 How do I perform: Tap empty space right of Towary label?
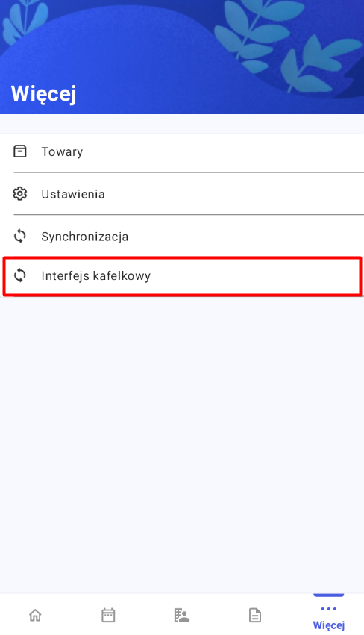tap(223, 152)
